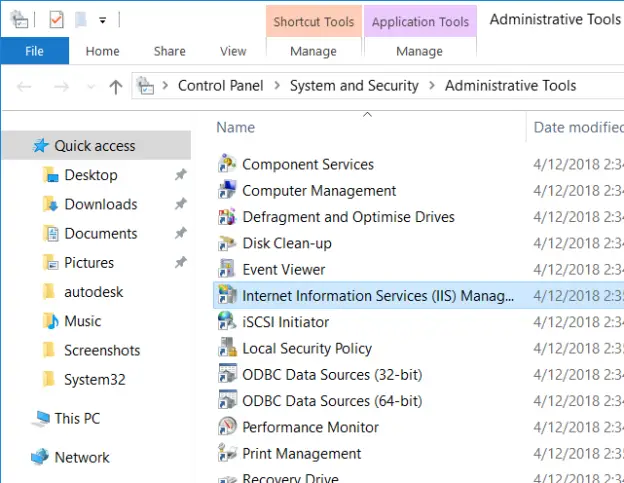
Task: Select the Disk Clean-up icon
Action: click(227, 243)
